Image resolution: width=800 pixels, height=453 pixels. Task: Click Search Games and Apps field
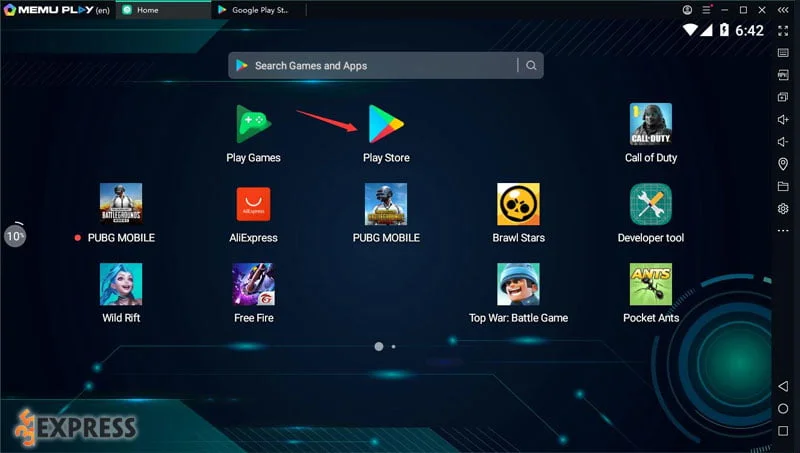pos(386,65)
